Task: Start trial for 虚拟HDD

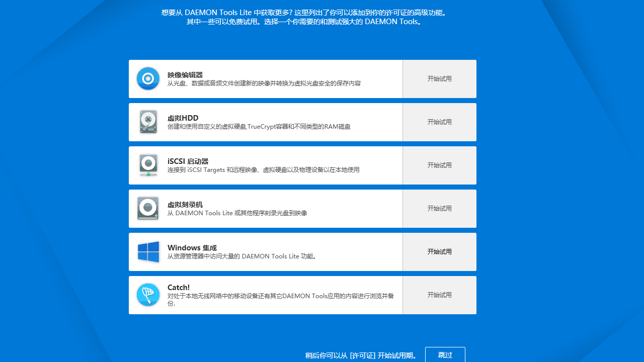Action: [x=439, y=122]
